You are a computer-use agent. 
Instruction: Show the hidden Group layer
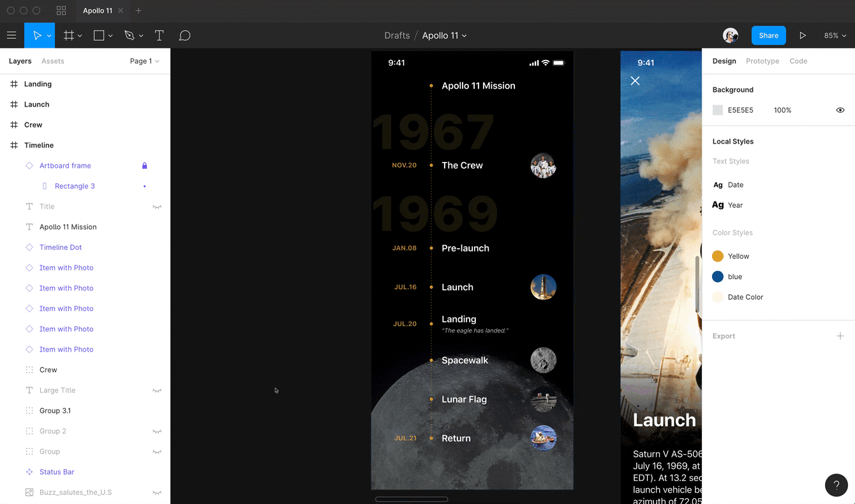[157, 452]
